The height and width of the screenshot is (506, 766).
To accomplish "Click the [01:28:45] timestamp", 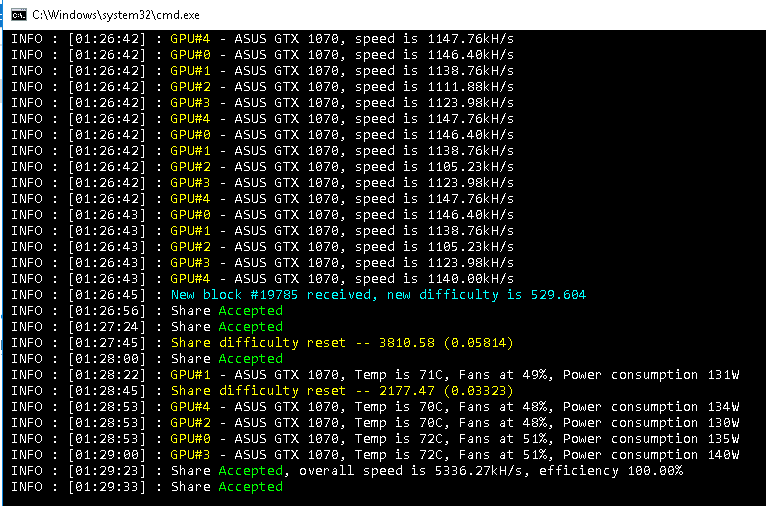I will tap(107, 390).
